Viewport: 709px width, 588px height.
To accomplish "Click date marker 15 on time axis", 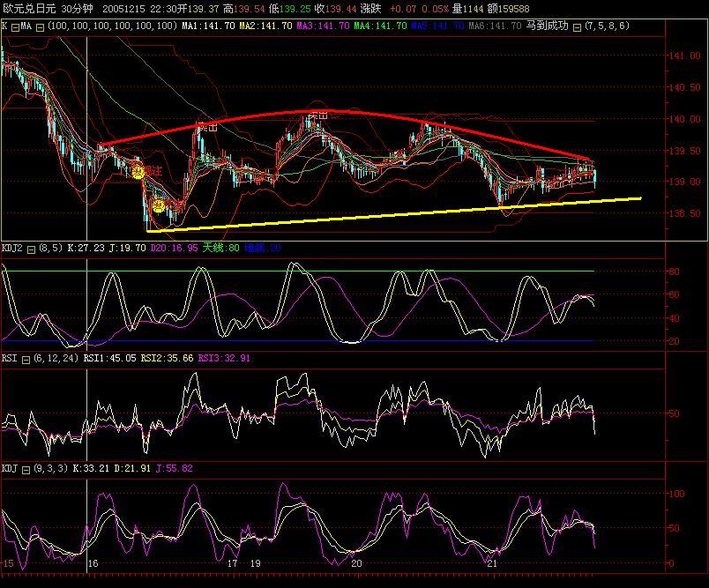I will (x=8, y=563).
